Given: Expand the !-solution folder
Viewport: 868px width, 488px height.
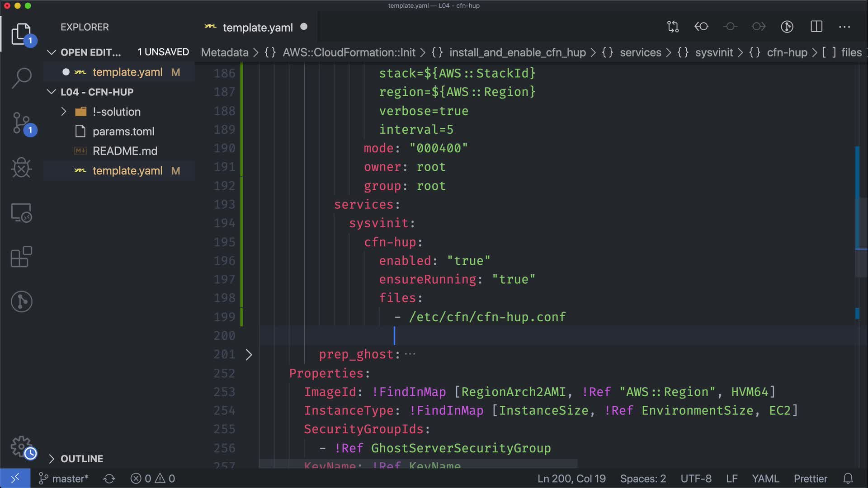Looking at the screenshot, I should [64, 112].
